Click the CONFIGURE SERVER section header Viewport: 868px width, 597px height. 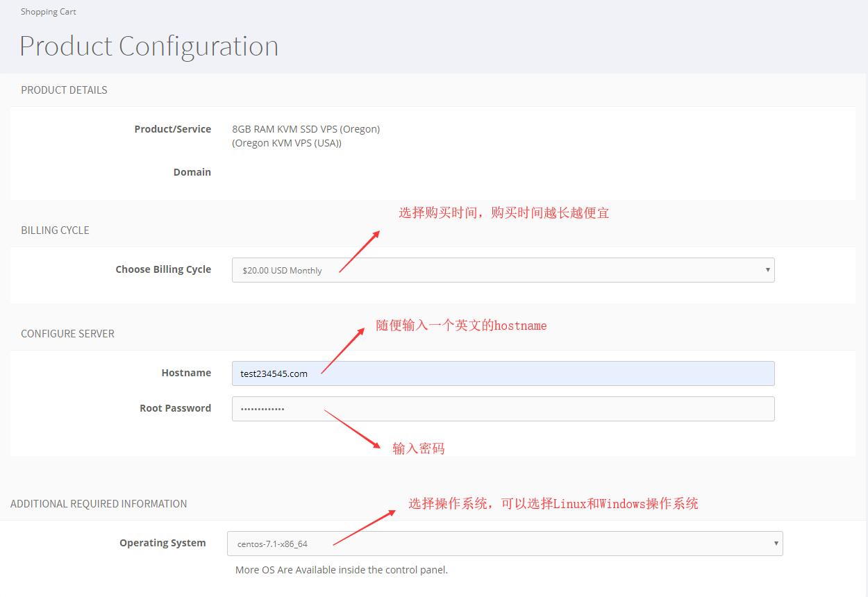point(67,334)
